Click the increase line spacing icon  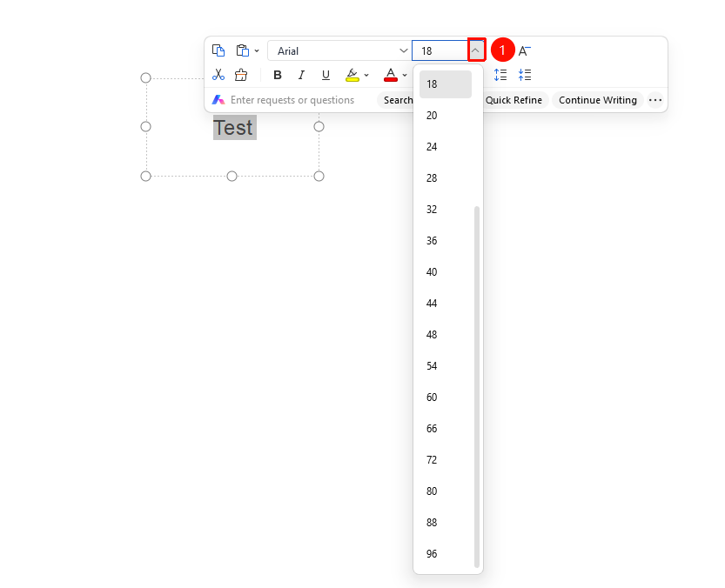coord(500,75)
